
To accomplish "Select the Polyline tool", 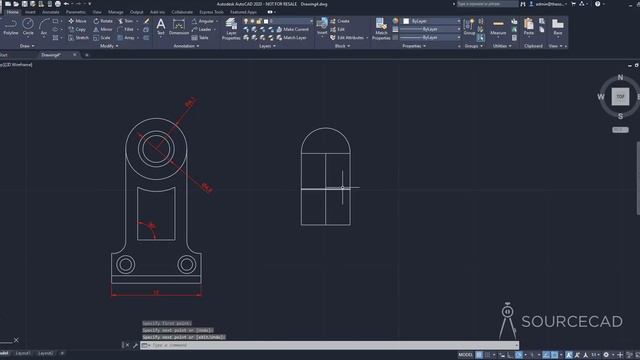I will coord(11,27).
